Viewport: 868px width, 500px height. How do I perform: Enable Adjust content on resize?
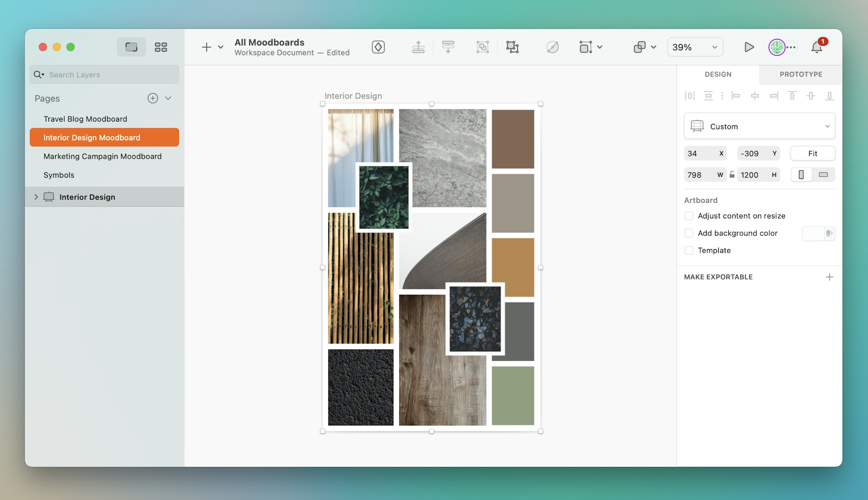tap(689, 216)
